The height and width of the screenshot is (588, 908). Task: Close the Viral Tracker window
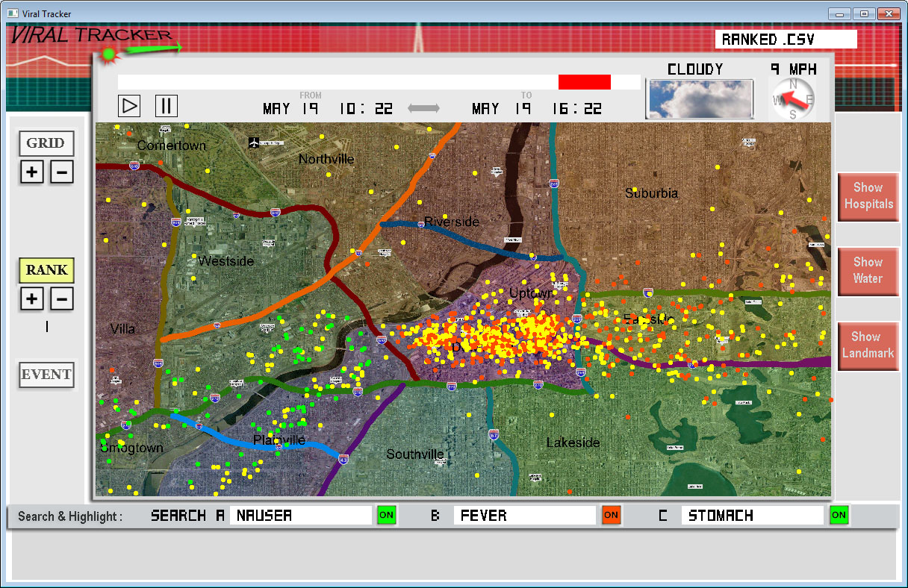pyautogui.click(x=889, y=13)
